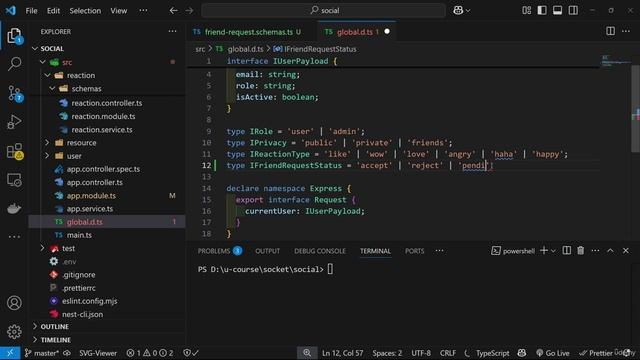
Task: Toggle the secondary side bar
Action: click(573, 11)
